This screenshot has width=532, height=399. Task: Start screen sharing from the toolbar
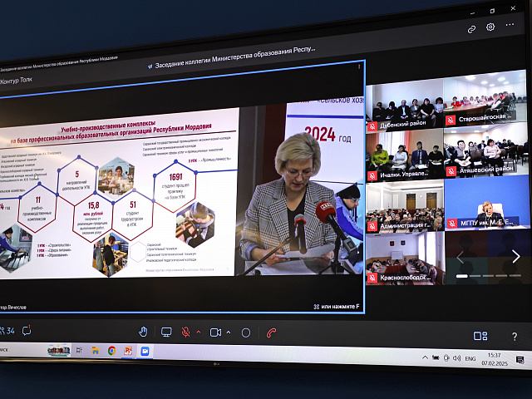[x=166, y=332]
